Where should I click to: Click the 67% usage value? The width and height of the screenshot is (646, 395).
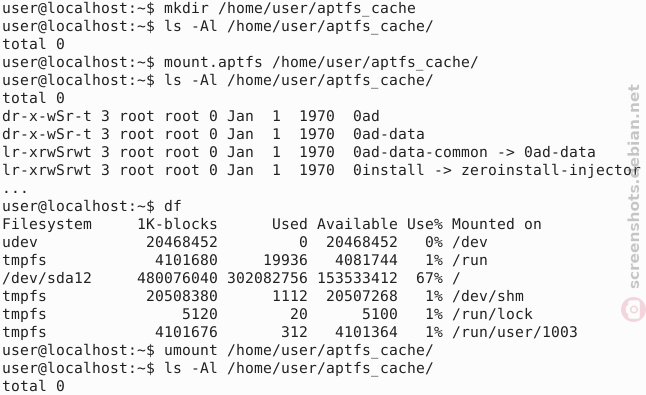click(x=429, y=278)
